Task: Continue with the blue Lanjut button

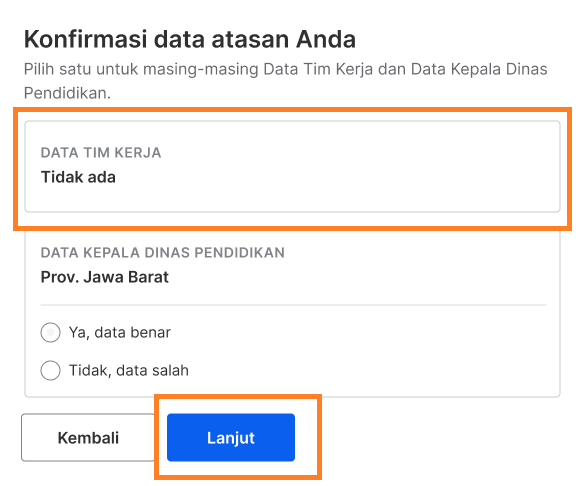Action: pyautogui.click(x=231, y=438)
